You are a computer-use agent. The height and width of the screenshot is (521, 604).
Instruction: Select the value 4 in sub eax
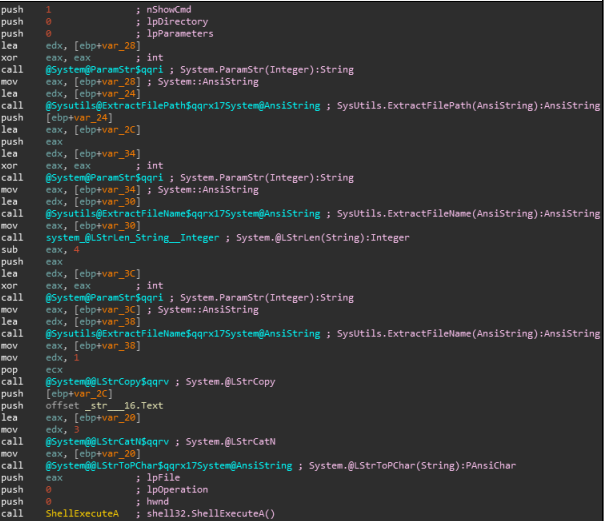[76, 250]
